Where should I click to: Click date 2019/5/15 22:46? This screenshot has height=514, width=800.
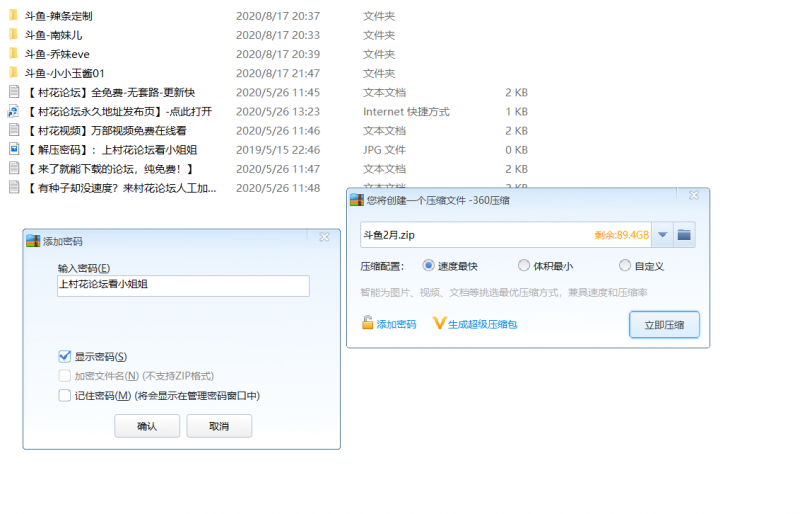tap(278, 150)
